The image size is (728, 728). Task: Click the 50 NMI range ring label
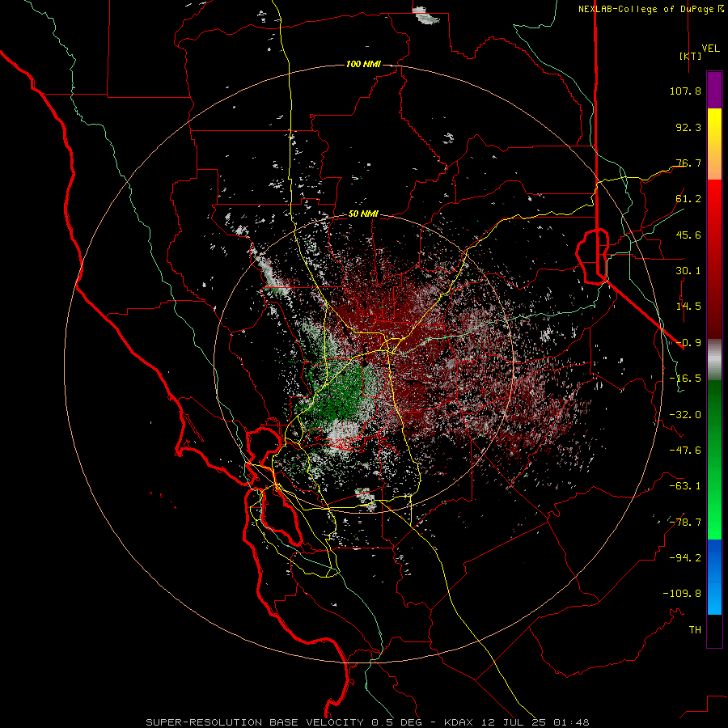click(363, 214)
